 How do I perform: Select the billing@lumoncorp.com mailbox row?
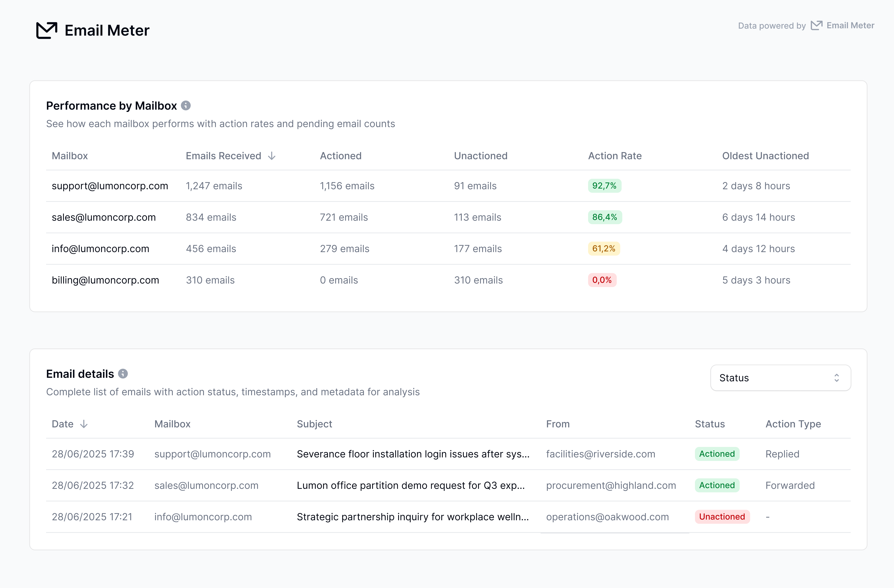click(105, 280)
